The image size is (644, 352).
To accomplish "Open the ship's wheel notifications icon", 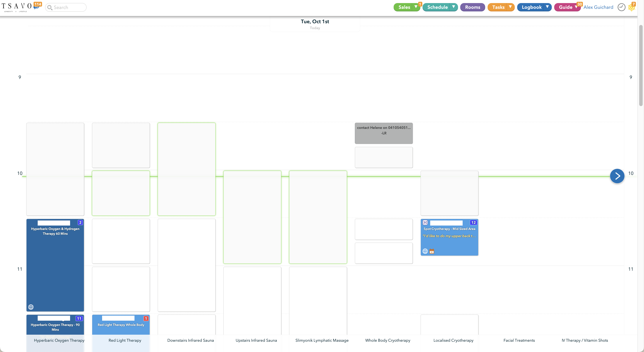I will click(632, 7).
